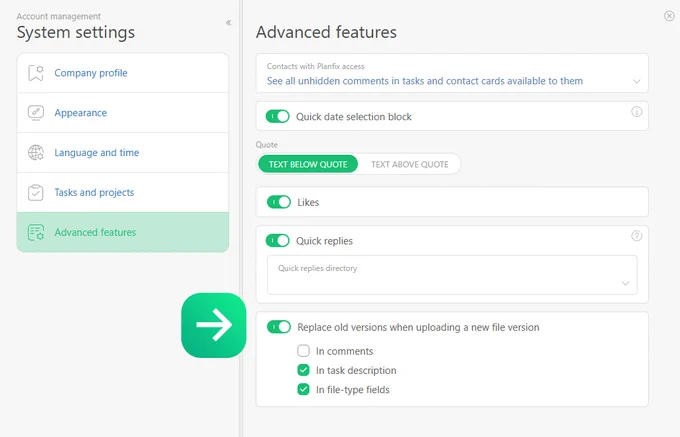The height and width of the screenshot is (437, 680).
Task: Click the 'Quick replies' label text
Action: (x=324, y=241)
